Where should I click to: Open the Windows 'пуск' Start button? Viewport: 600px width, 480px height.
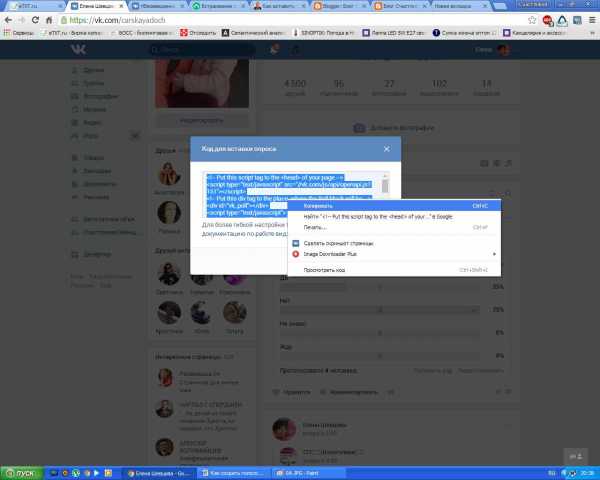pos(21,473)
